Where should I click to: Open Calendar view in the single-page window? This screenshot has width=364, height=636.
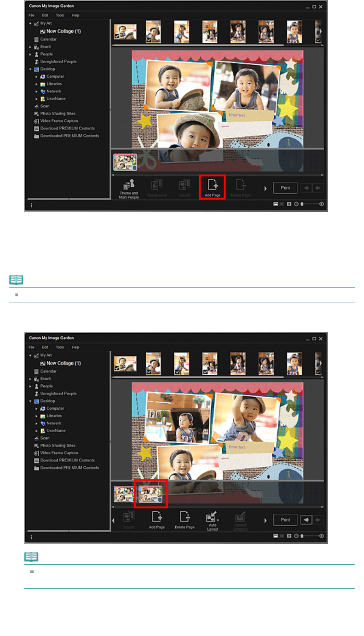click(48, 39)
